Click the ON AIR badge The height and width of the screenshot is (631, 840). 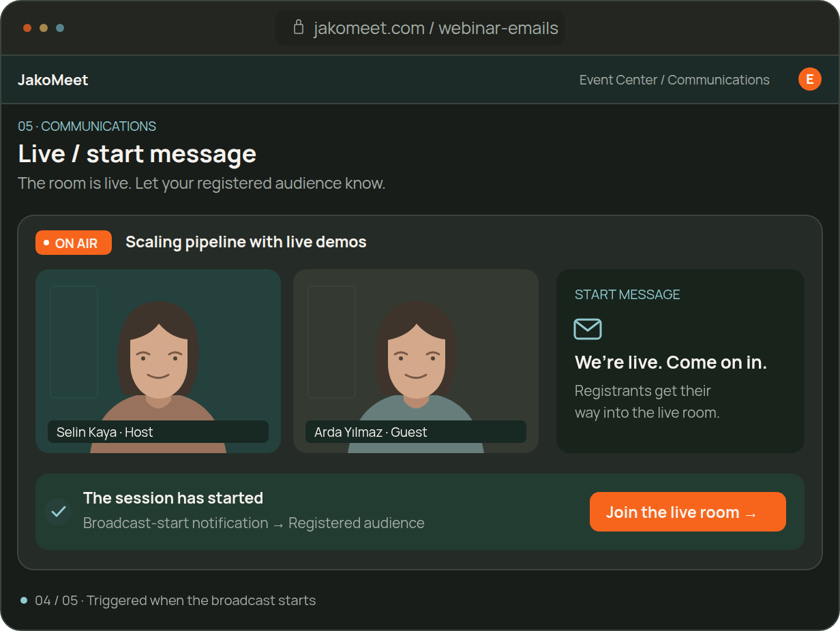(74, 243)
